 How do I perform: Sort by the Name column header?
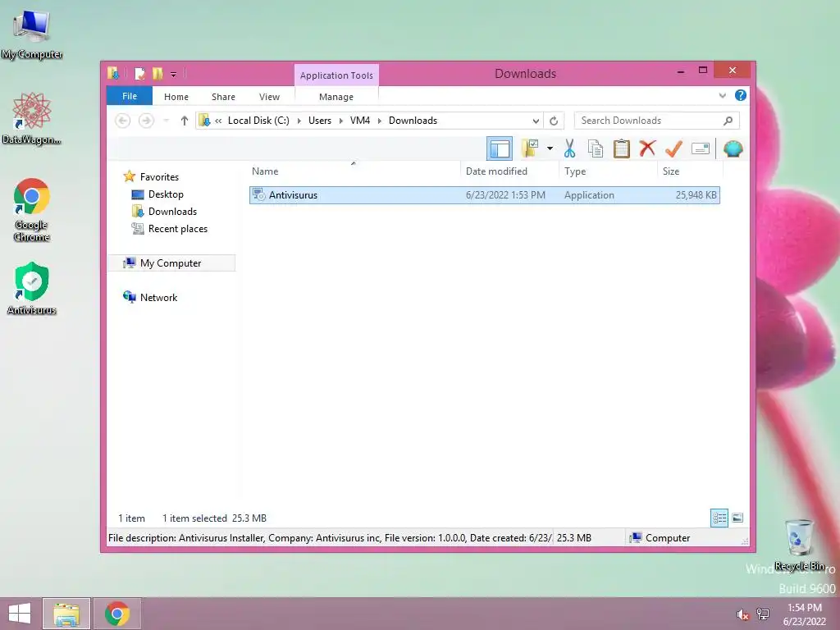tap(354, 171)
